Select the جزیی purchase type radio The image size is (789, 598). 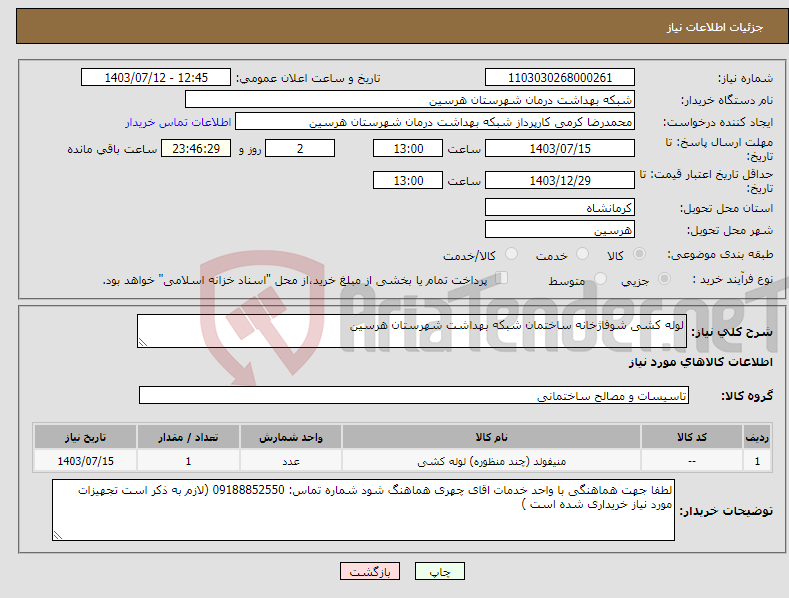(664, 278)
